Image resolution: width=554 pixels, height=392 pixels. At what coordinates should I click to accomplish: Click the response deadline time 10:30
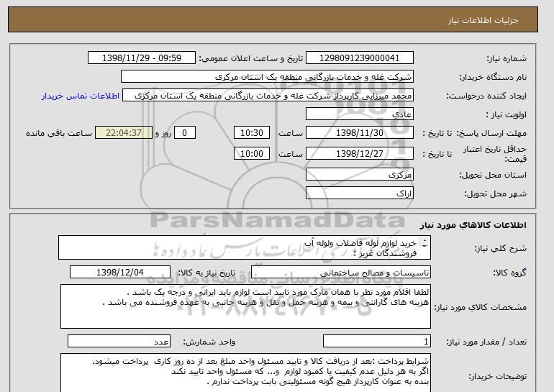tap(252, 133)
